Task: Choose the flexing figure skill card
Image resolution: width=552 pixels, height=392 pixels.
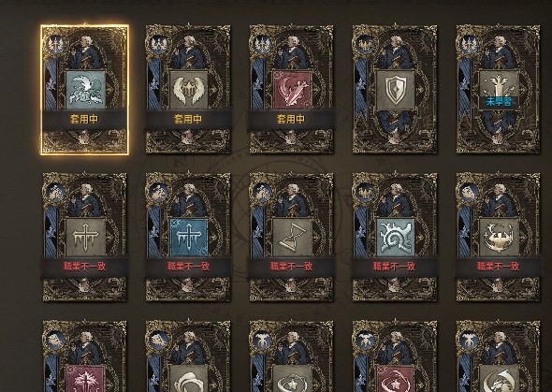Action: click(x=498, y=237)
